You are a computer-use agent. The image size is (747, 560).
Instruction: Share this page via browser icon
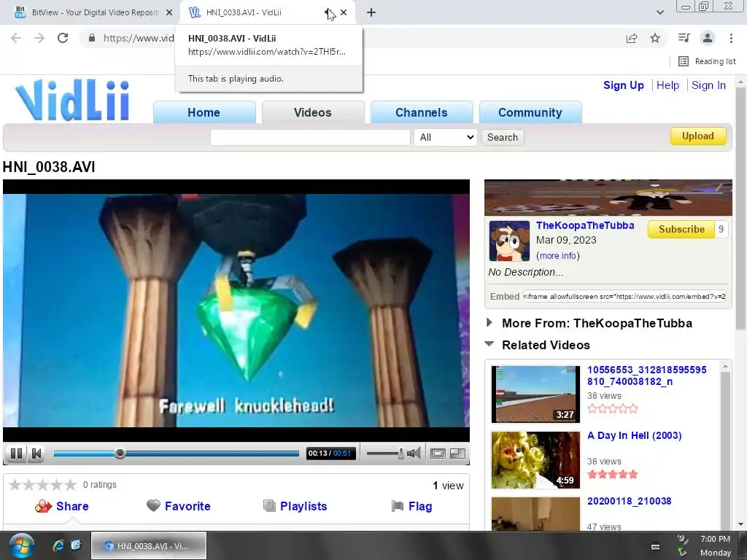point(632,38)
